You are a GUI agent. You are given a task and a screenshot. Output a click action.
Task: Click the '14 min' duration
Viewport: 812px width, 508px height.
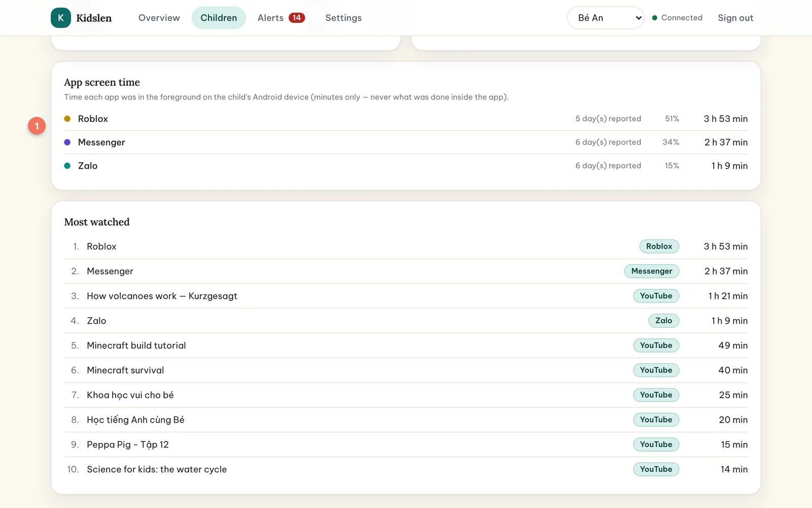[734, 469]
